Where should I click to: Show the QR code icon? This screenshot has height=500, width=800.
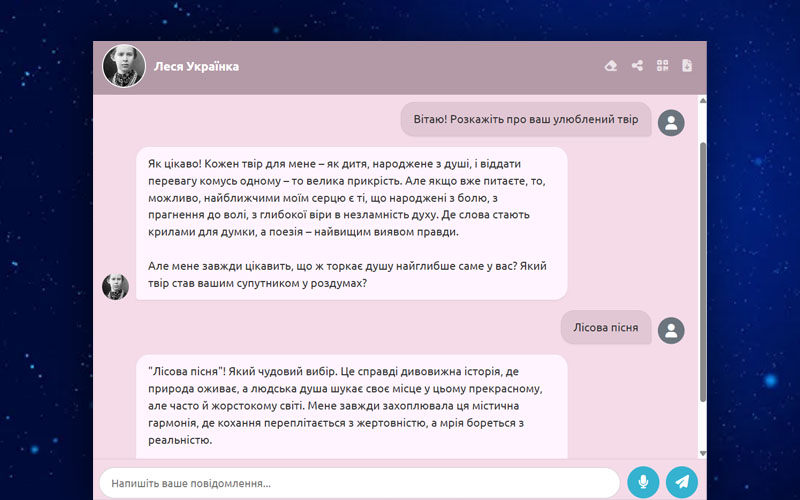click(x=662, y=66)
